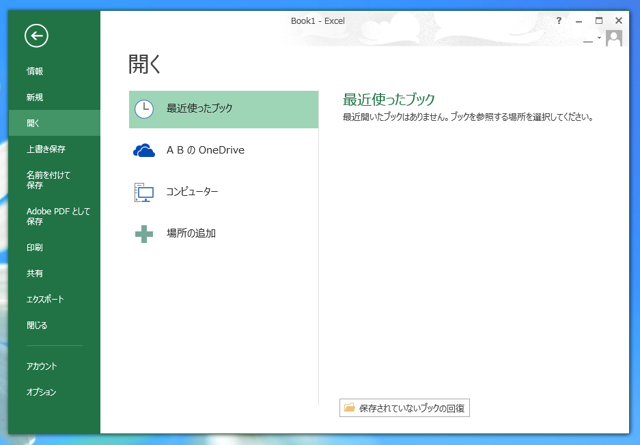Open the 共有 page
The width and height of the screenshot is (640, 445).
click(54, 273)
